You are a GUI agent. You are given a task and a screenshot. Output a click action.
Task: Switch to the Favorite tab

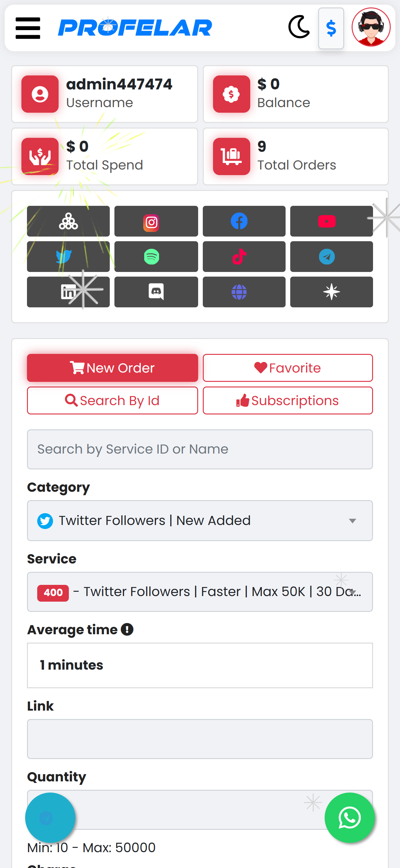287,368
